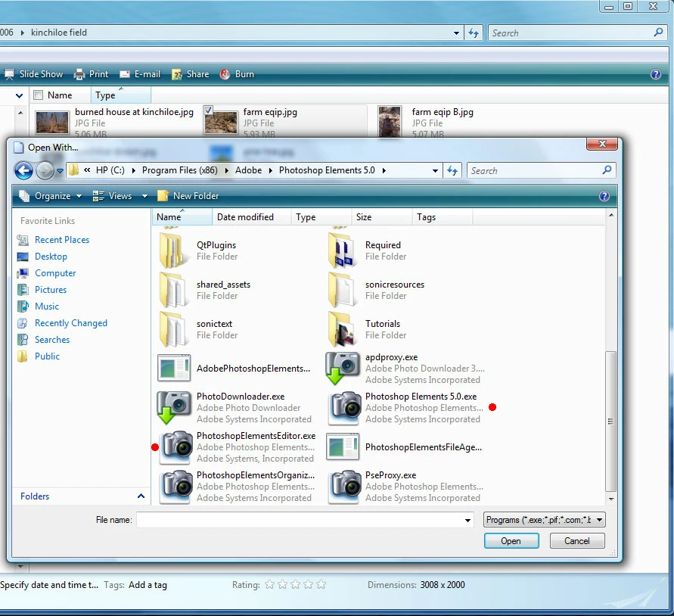
Task: Click Burn in the toolbar
Action: click(237, 74)
